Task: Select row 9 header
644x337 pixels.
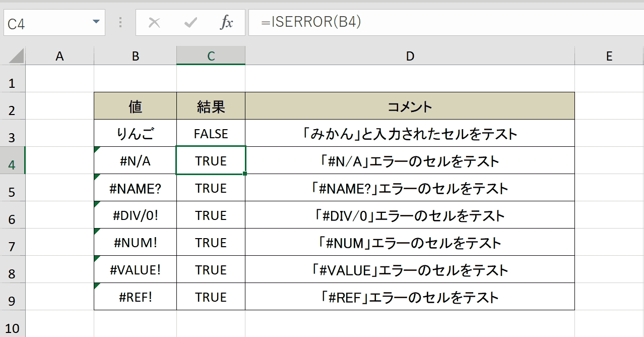Action: tap(13, 297)
